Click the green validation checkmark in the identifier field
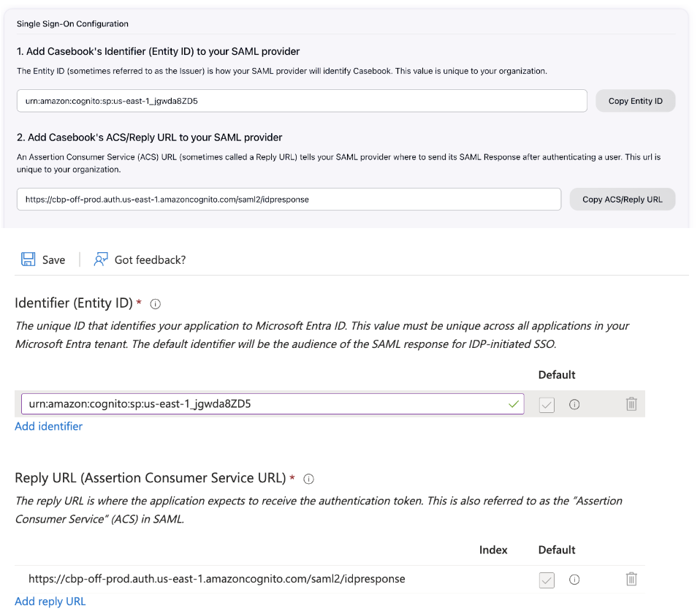The height and width of the screenshot is (614, 700). coord(514,403)
